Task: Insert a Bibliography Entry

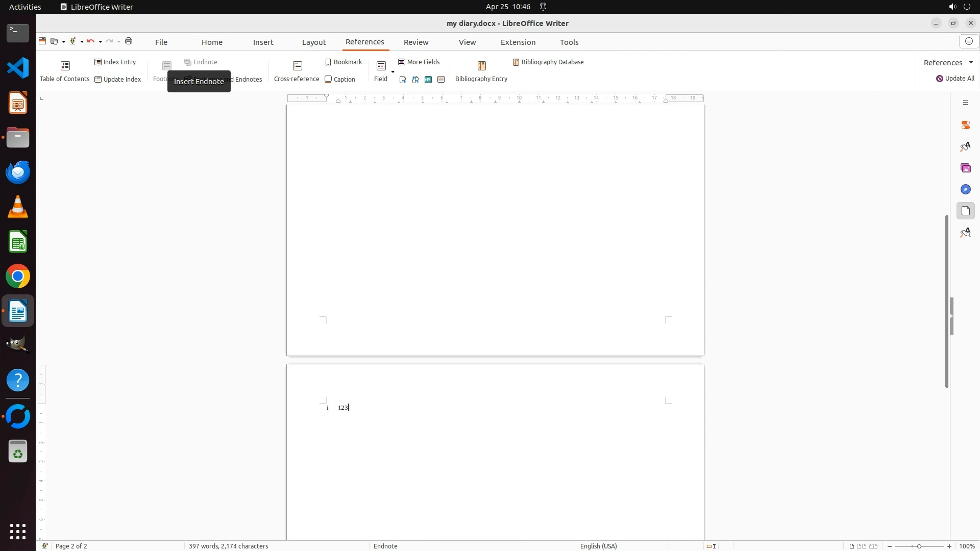Action: click(481, 66)
